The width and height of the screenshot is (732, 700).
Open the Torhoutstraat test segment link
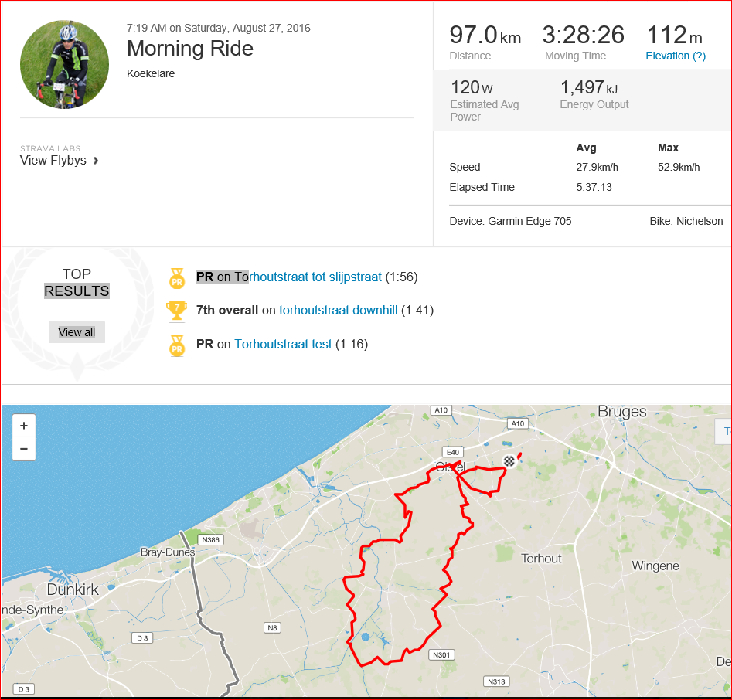(283, 344)
